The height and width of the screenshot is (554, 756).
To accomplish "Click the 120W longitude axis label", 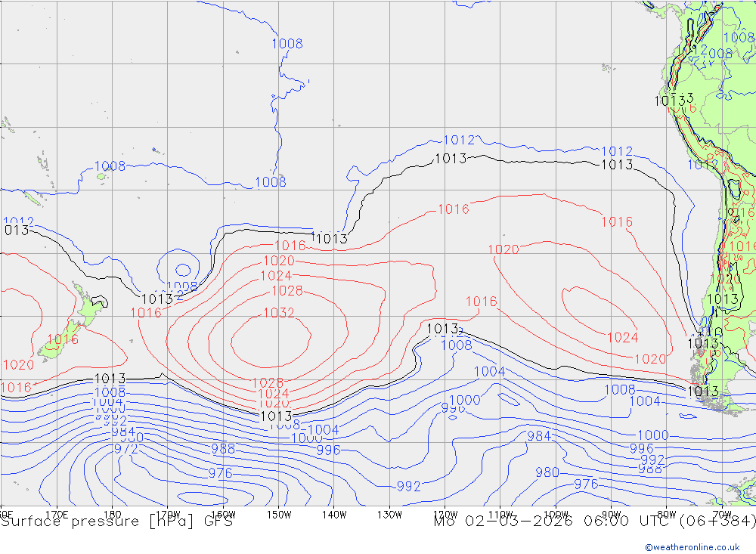I will [445, 515].
